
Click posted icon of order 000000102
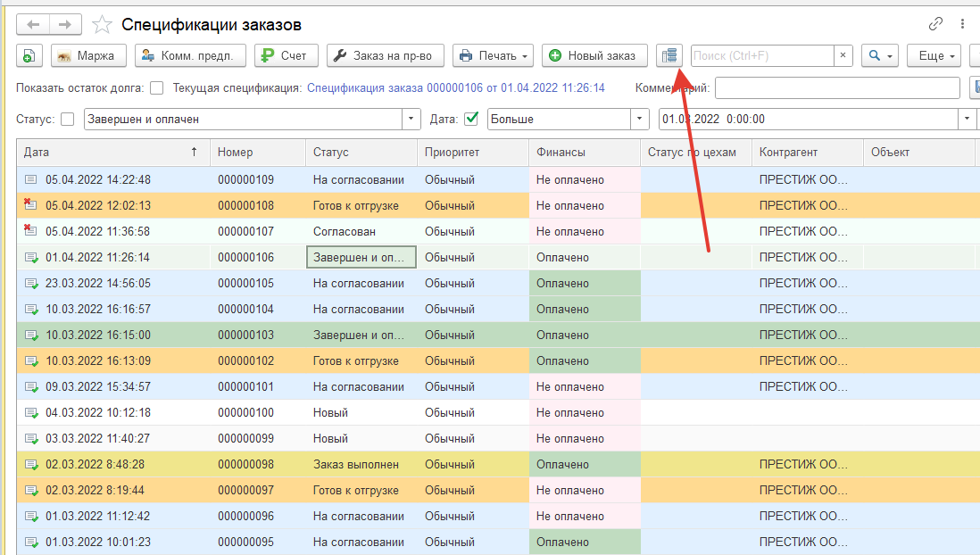click(31, 361)
